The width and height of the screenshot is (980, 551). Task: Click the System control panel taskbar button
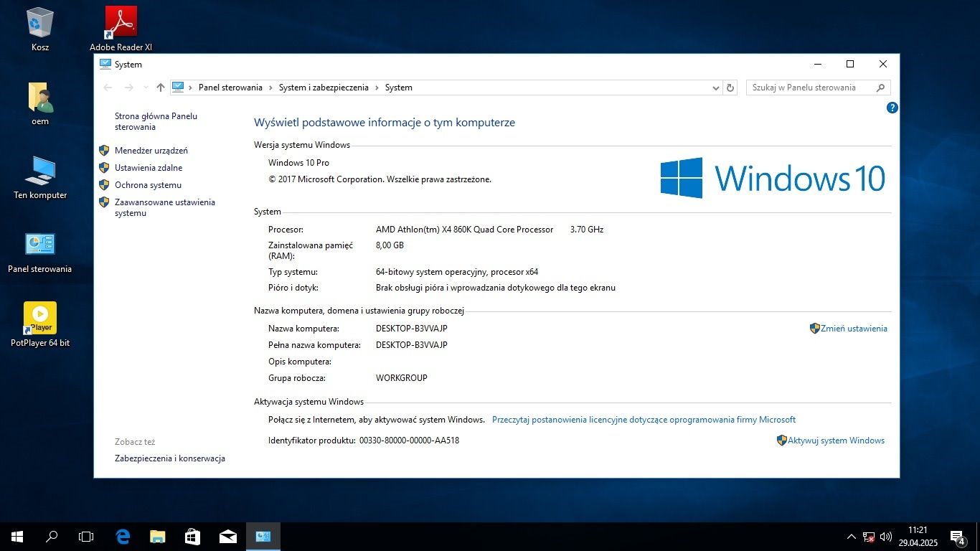[263, 536]
